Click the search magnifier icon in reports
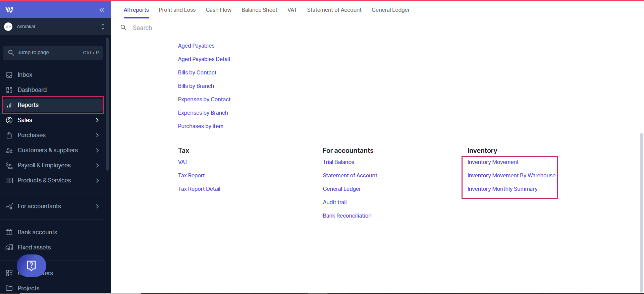Screen dimensions: 644x294 pyautogui.click(x=123, y=28)
